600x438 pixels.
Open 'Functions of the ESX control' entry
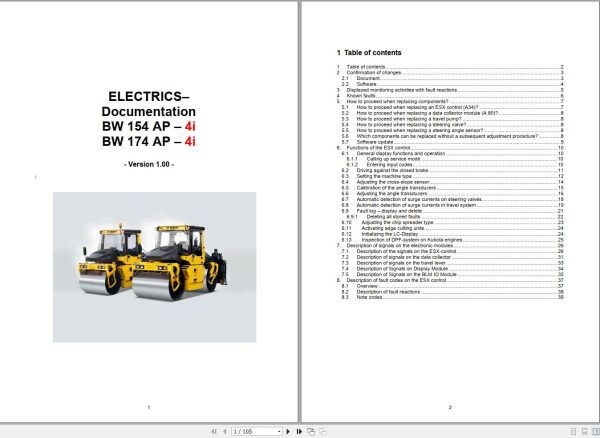(450, 148)
